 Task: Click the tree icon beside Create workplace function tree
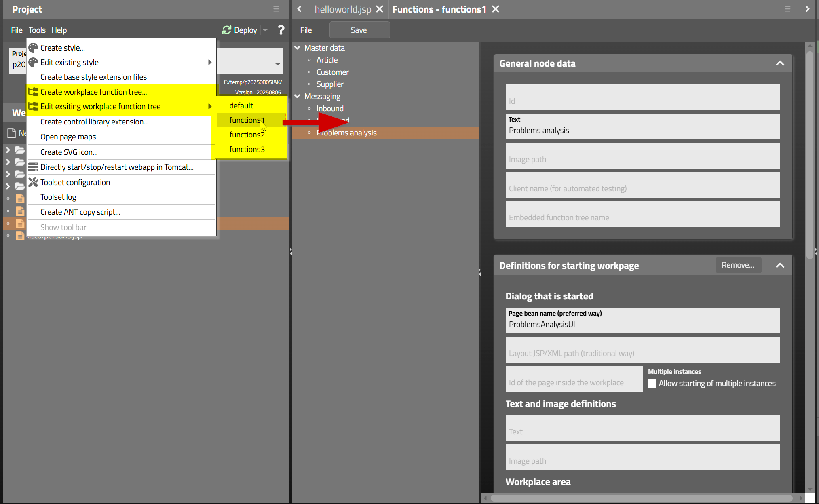pos(33,92)
